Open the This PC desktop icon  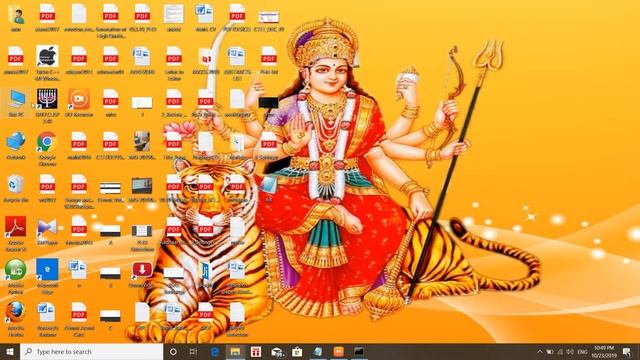(x=16, y=100)
